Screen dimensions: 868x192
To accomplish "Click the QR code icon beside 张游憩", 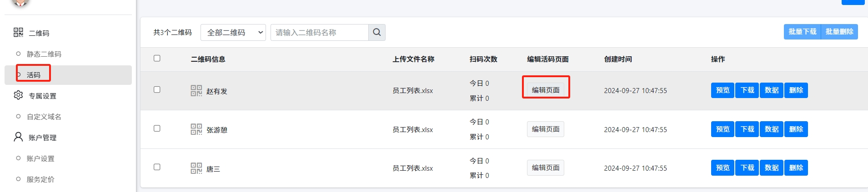I will [x=196, y=129].
